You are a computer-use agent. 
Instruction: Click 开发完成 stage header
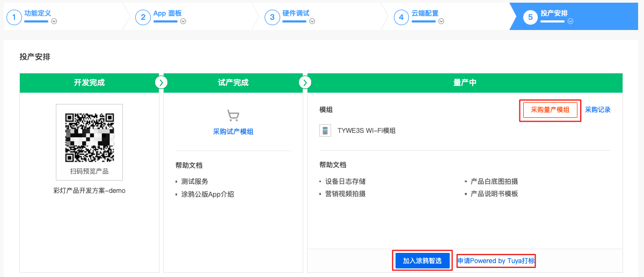point(89,83)
